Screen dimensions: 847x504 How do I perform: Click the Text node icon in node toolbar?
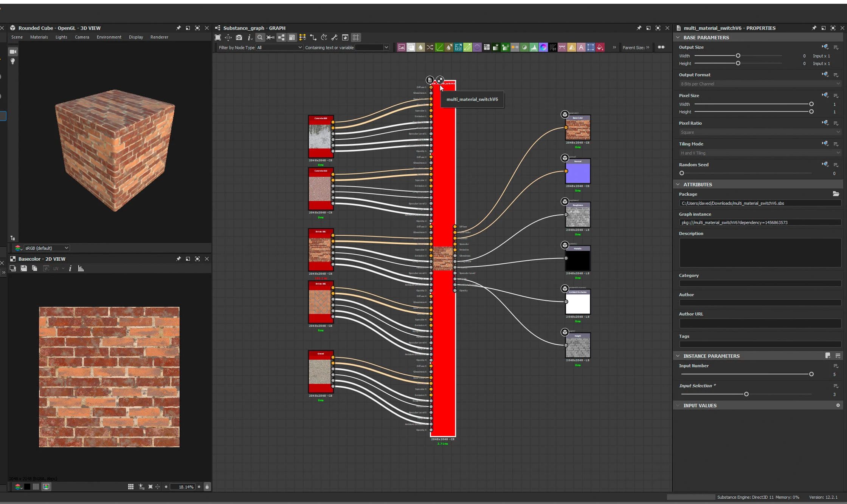581,47
